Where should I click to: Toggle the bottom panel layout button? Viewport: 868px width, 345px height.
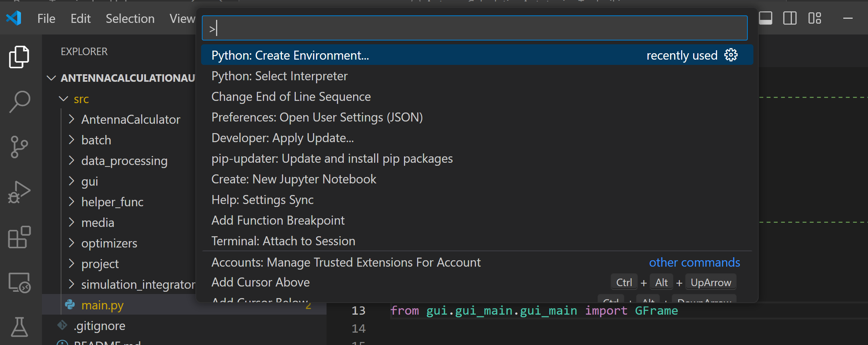pyautogui.click(x=765, y=18)
